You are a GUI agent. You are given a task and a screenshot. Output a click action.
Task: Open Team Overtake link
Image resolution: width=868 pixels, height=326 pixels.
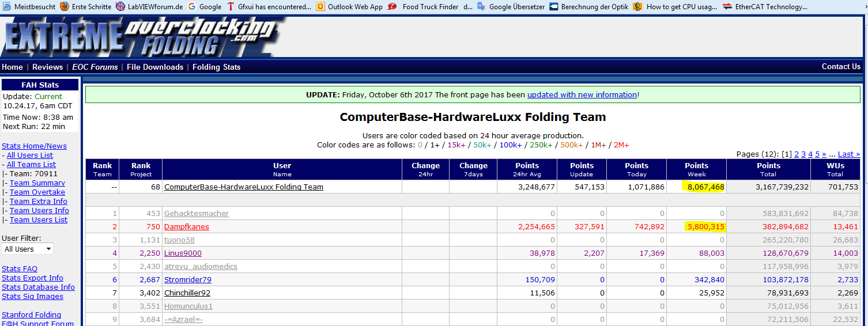[37, 192]
